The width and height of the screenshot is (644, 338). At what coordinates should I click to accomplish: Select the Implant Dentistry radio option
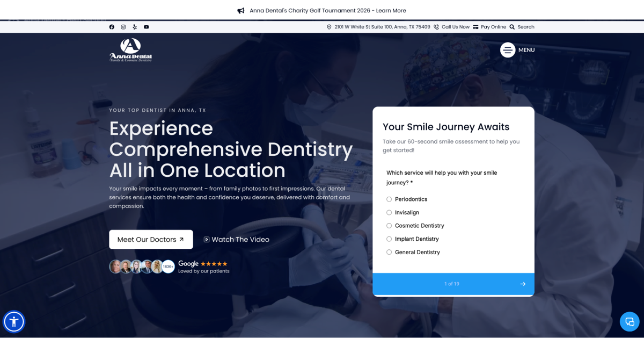click(389, 239)
